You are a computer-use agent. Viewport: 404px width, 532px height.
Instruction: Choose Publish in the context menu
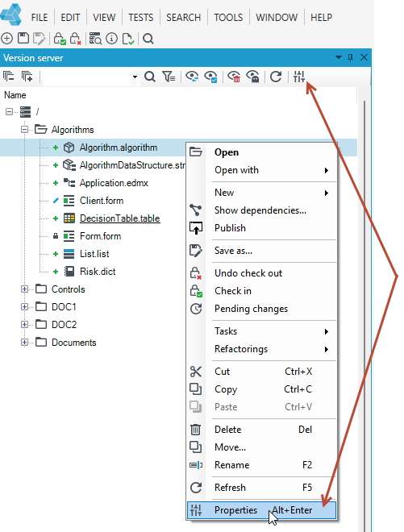[261, 228]
